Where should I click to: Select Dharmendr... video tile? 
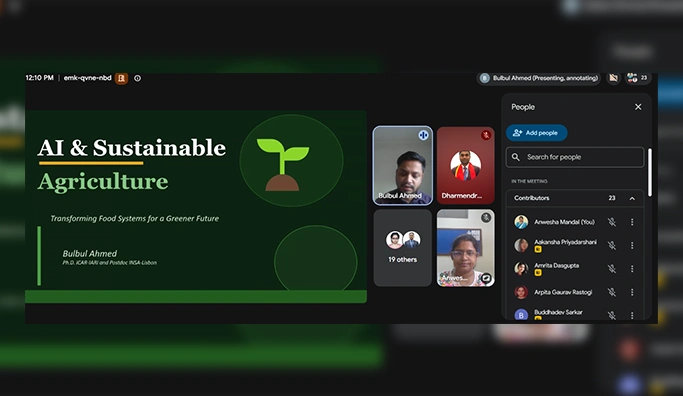466,166
